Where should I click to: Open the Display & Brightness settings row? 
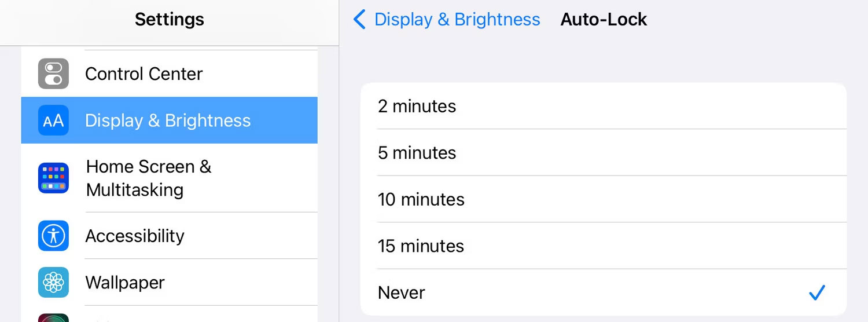coord(170,120)
